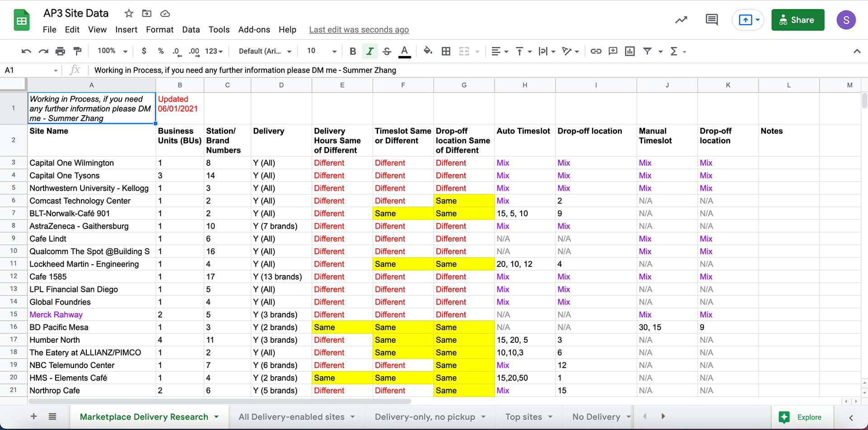The image size is (868, 430).
Task: Select column header E
Action: point(342,85)
